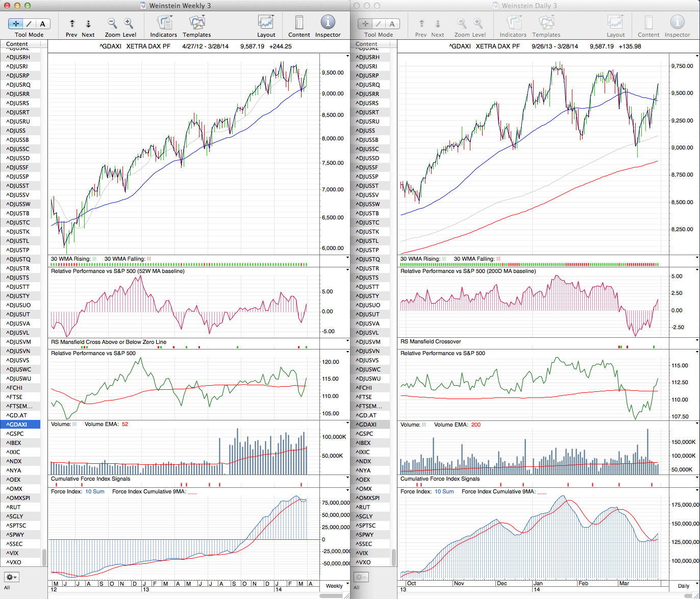This screenshot has height=599, width=700.
Task: Zoom in with the plus magnifier
Action: pos(129,23)
